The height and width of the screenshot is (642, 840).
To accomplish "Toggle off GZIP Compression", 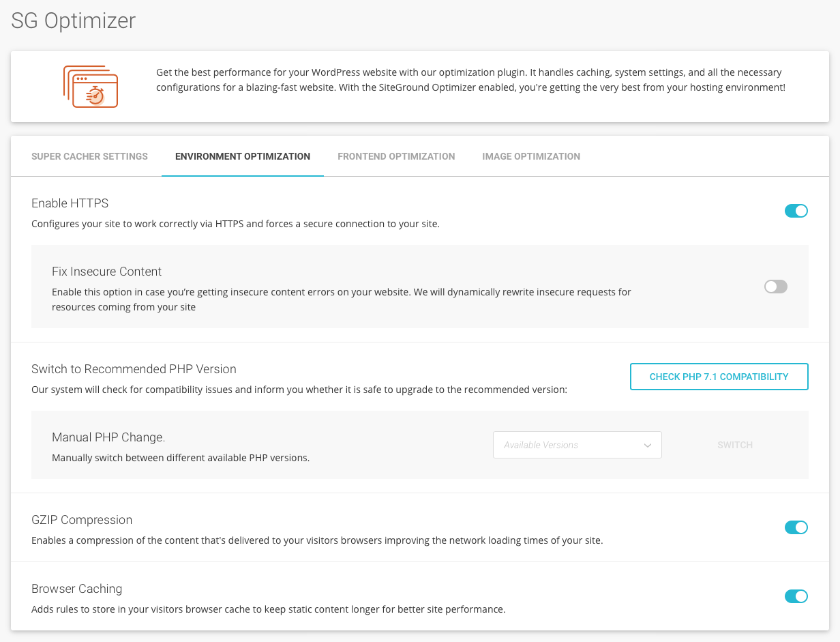I will coord(796,527).
